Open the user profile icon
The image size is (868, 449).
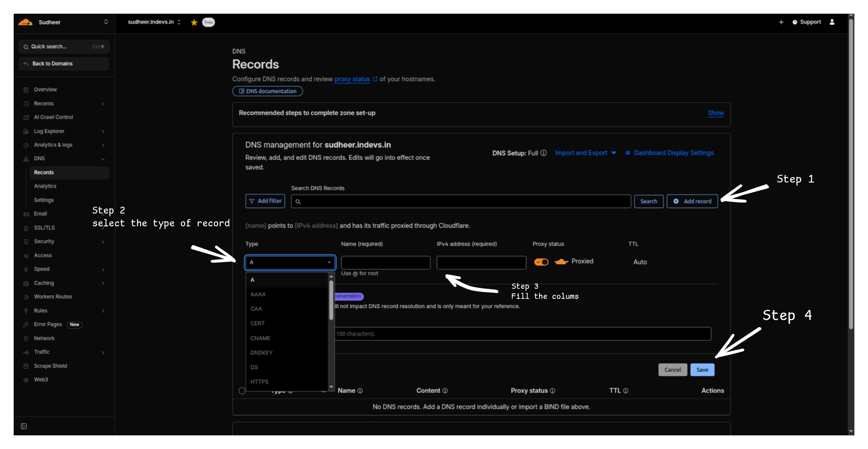832,22
